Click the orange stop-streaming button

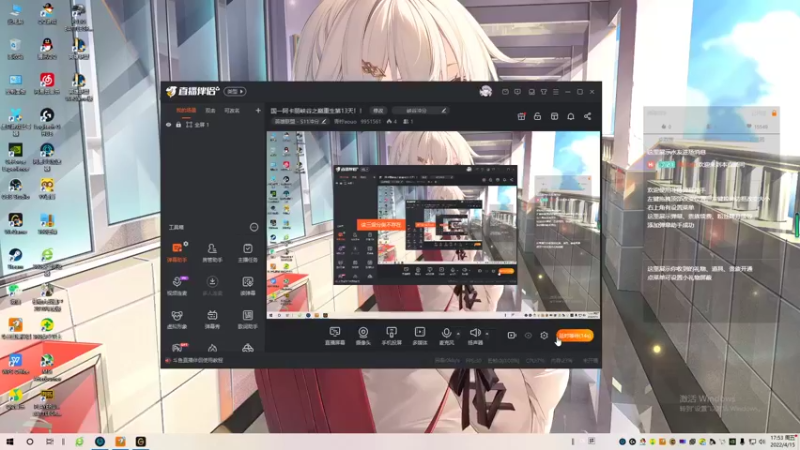point(575,336)
